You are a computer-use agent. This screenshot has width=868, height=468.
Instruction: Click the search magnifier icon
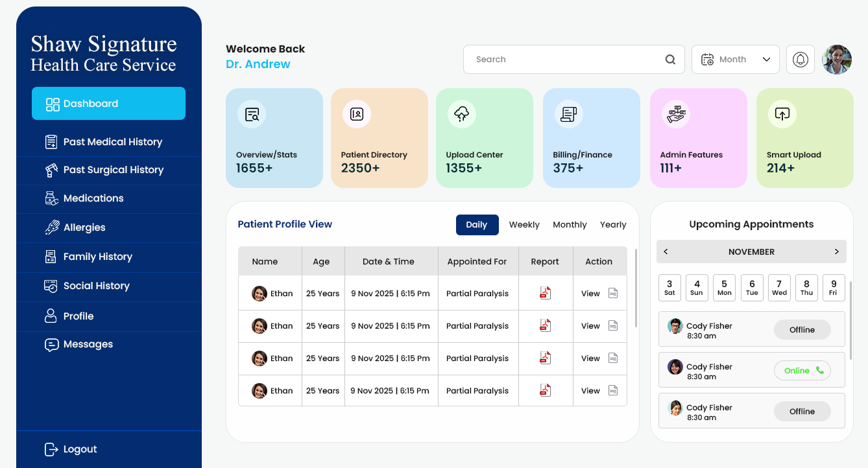click(x=670, y=60)
